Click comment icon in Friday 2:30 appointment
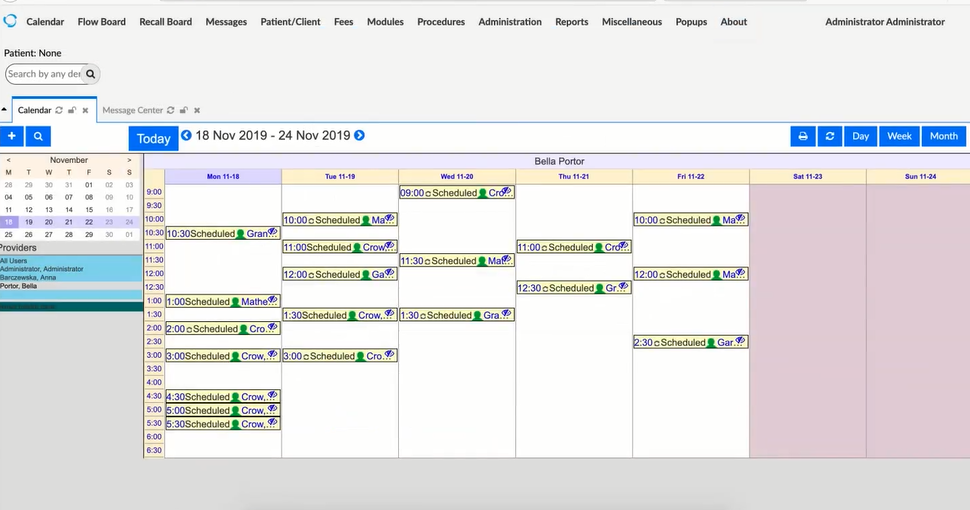 tap(740, 341)
